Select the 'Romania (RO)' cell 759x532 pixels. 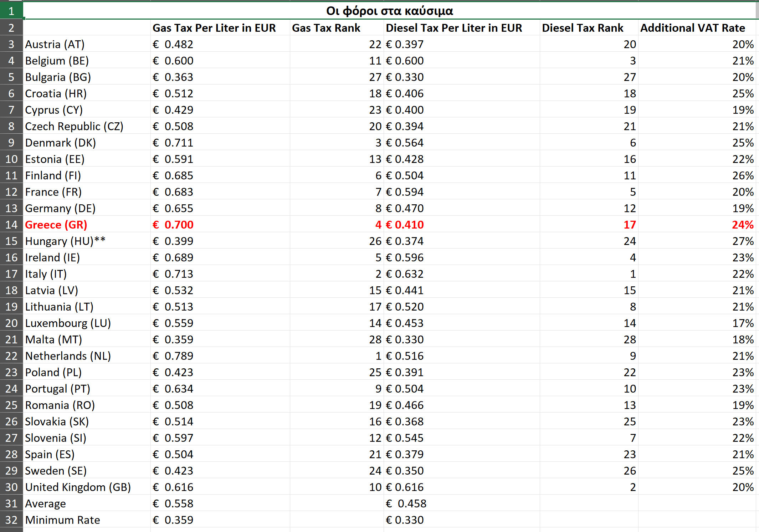coord(87,405)
